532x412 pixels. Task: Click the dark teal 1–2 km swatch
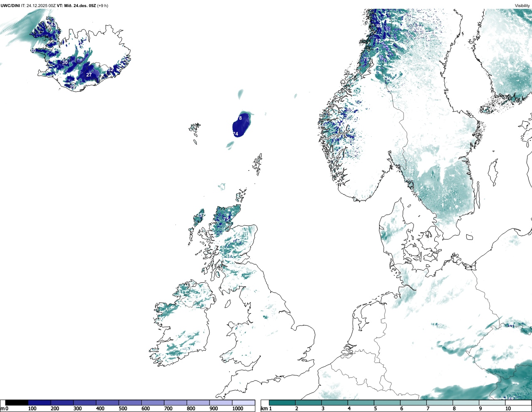282,403
